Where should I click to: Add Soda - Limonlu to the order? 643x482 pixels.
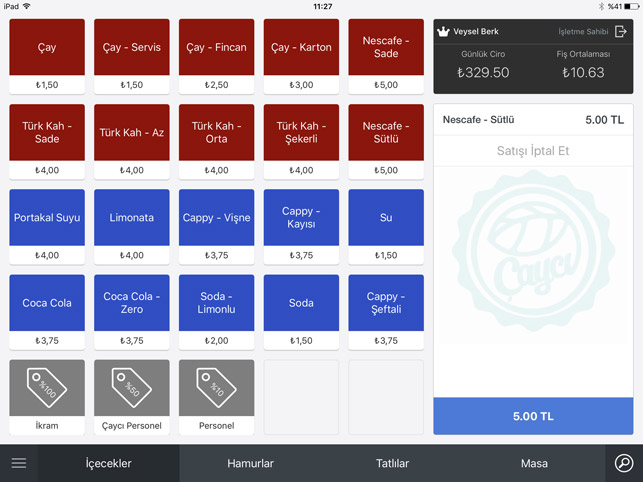[x=216, y=303]
